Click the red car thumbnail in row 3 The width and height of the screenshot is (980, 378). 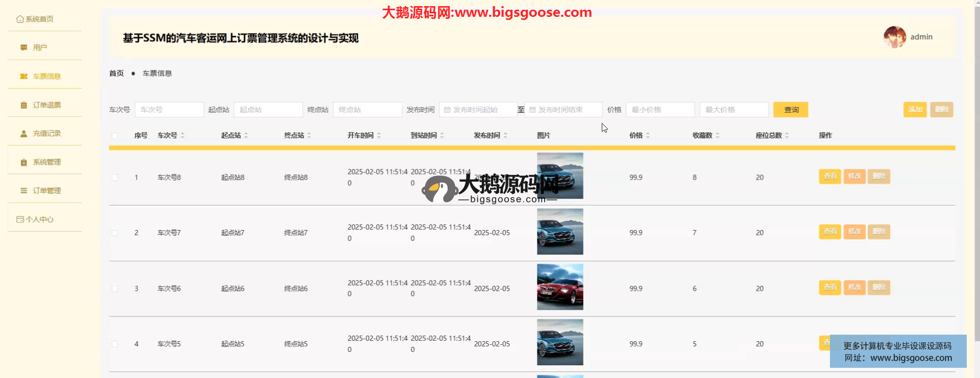point(559,287)
